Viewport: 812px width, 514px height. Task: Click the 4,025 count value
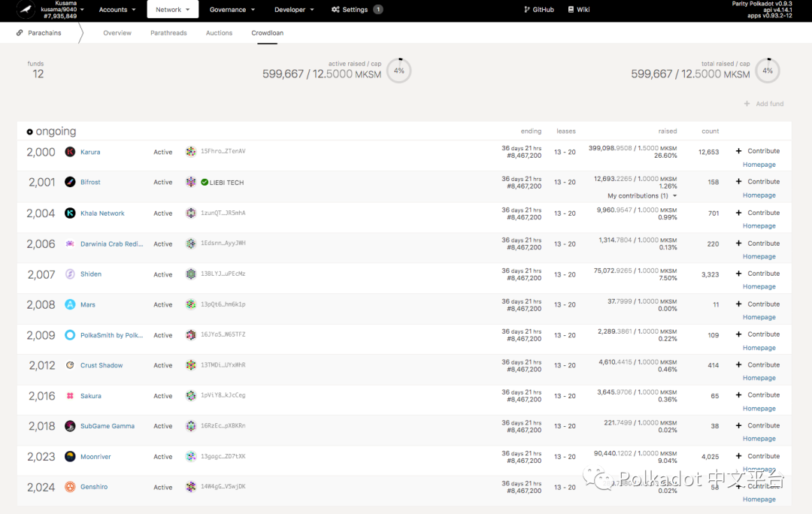coord(710,457)
